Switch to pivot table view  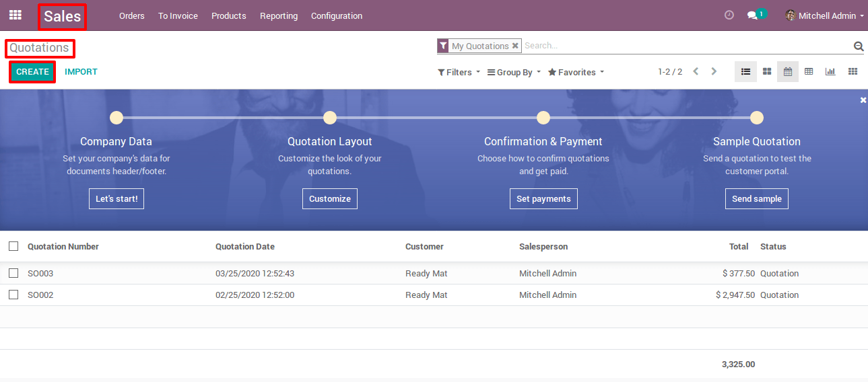tap(809, 71)
